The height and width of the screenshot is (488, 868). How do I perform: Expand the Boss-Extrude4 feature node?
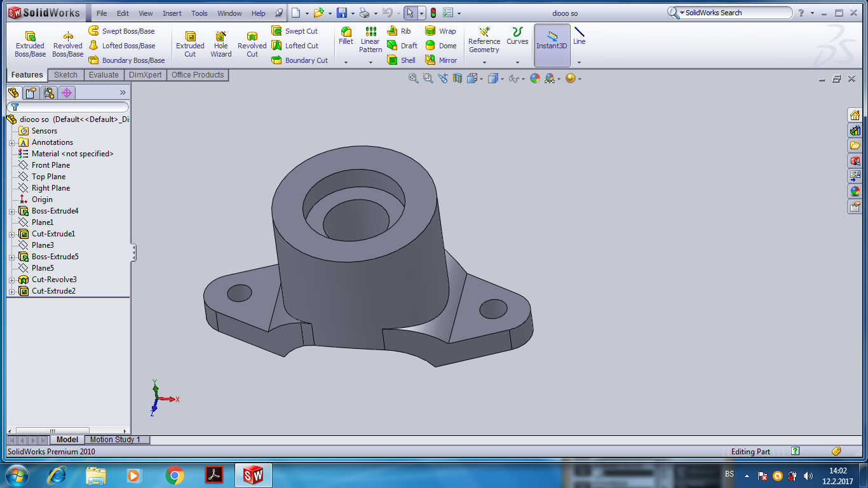[11, 212]
